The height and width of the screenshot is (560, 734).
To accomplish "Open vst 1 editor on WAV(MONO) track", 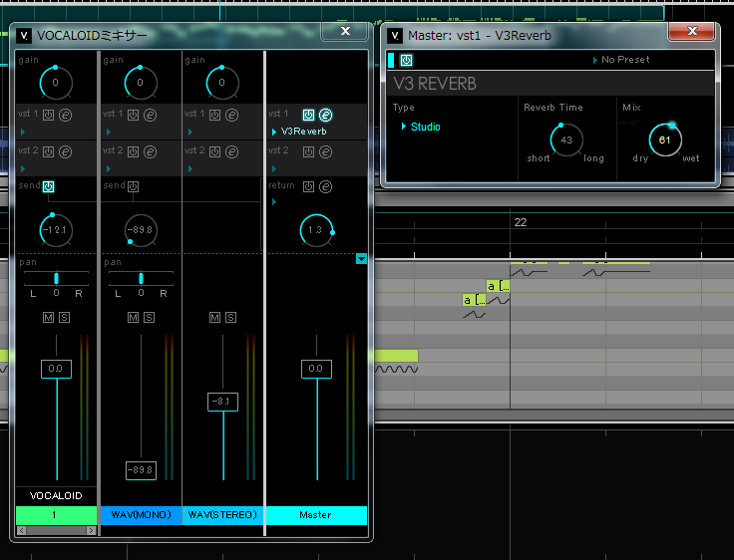I will pyautogui.click(x=150, y=115).
